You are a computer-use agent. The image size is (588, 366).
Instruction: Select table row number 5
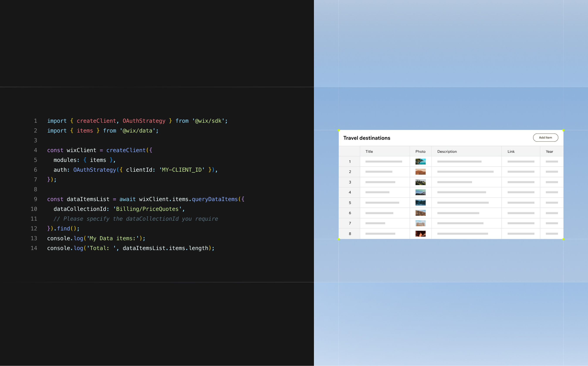[x=350, y=203]
